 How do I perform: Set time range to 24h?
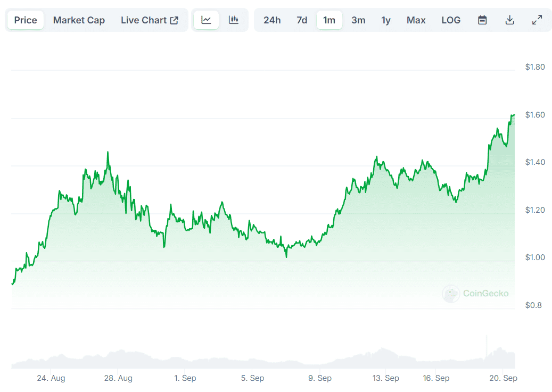(272, 20)
